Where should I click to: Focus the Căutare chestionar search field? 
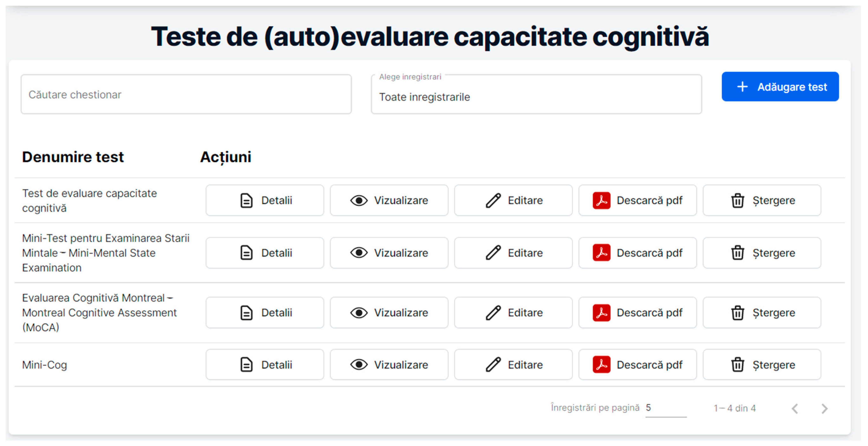pos(186,95)
